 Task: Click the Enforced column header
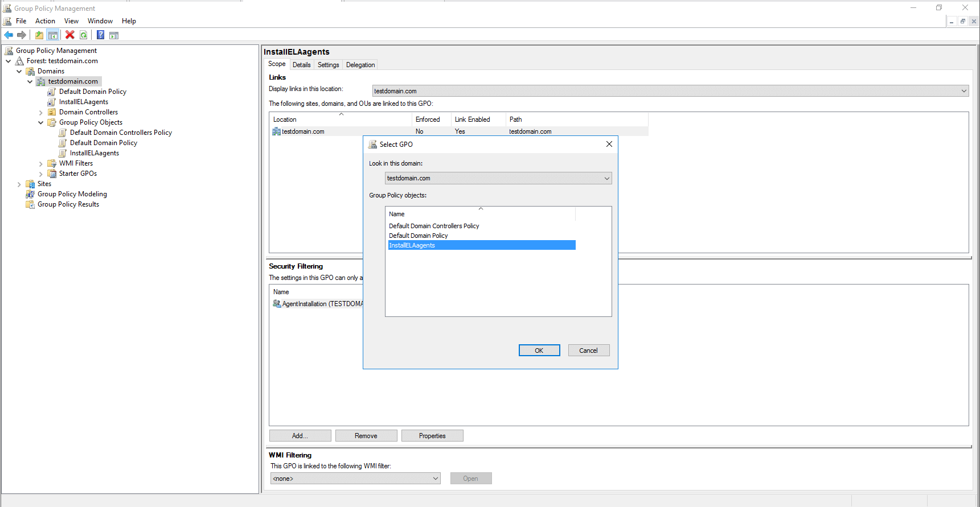(x=432, y=119)
